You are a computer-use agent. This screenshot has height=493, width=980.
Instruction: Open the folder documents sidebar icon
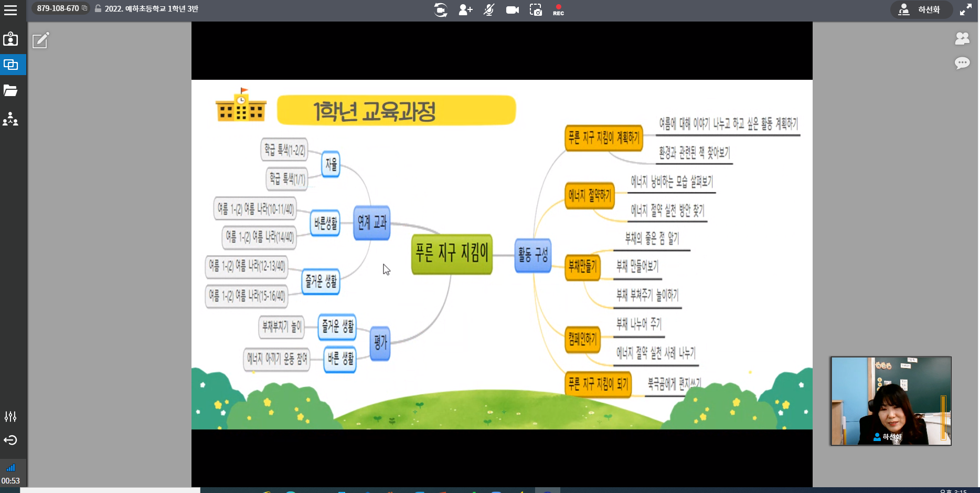(10, 90)
